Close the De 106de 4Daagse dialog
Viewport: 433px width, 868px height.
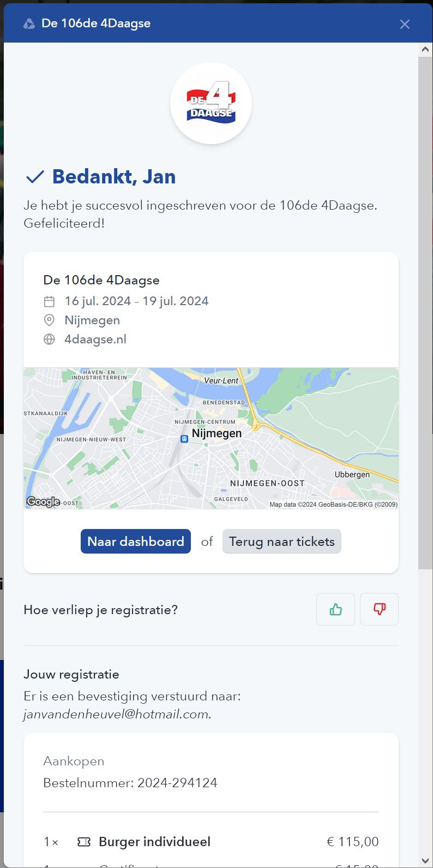coord(405,24)
